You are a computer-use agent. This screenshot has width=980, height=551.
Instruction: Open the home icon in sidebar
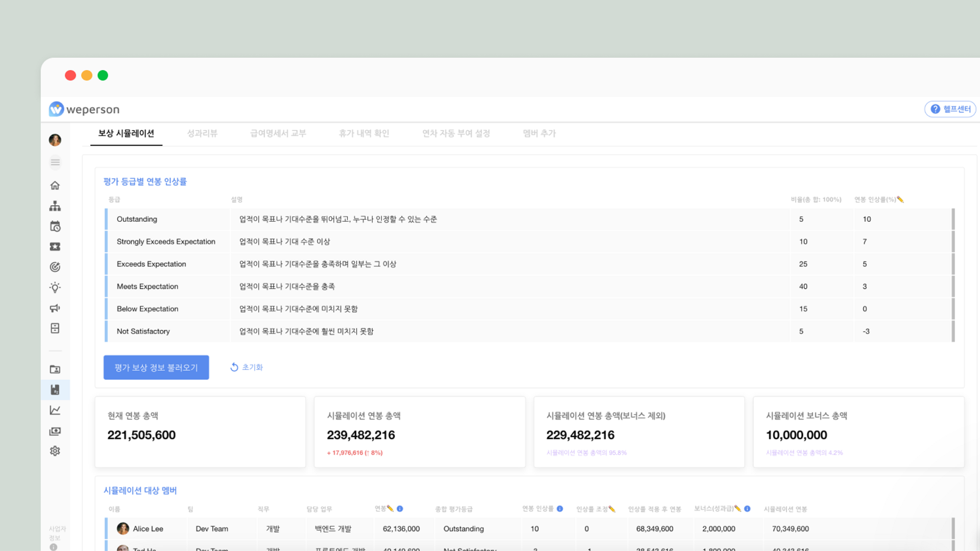55,185
